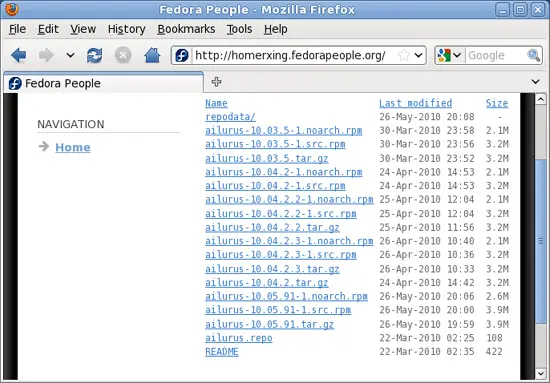This screenshot has height=383, width=550.
Task: Open the Help menu
Action: click(x=276, y=29)
